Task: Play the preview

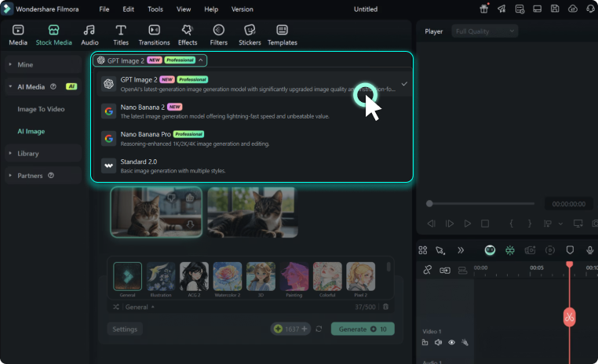Action: [467, 224]
